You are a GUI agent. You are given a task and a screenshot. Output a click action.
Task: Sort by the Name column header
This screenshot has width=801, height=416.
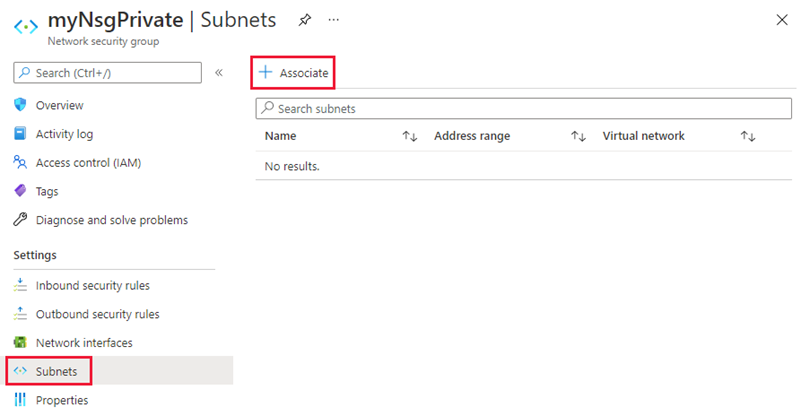point(280,136)
